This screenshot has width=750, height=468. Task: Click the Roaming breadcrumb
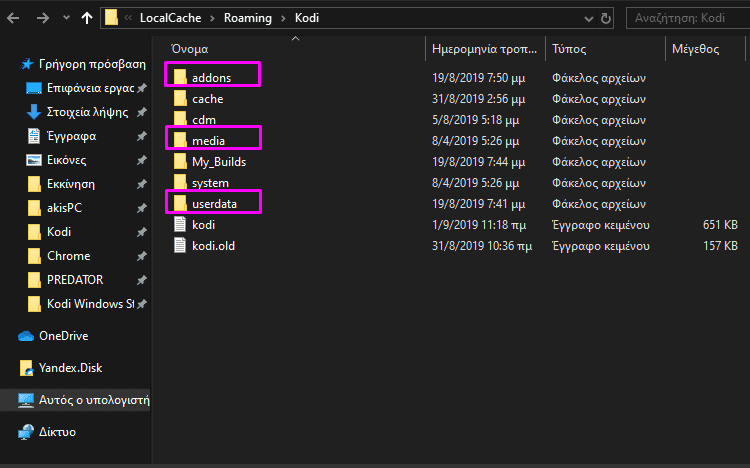[248, 18]
